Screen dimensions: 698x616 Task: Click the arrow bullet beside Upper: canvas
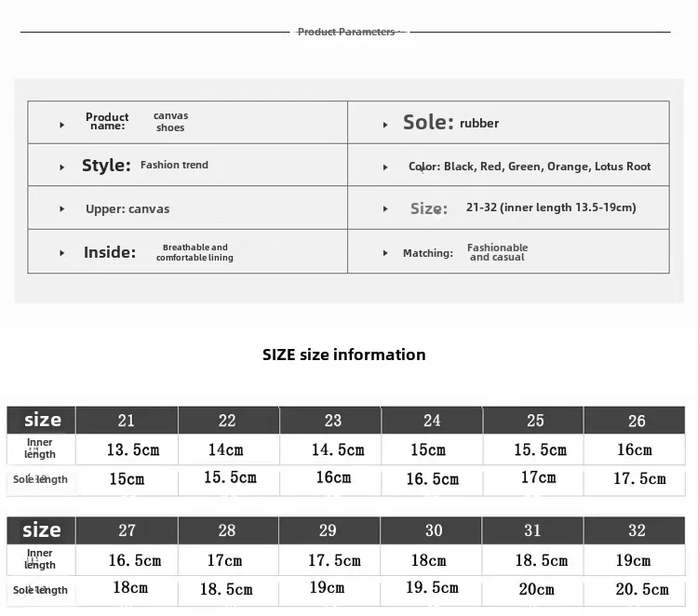pyautogui.click(x=62, y=208)
